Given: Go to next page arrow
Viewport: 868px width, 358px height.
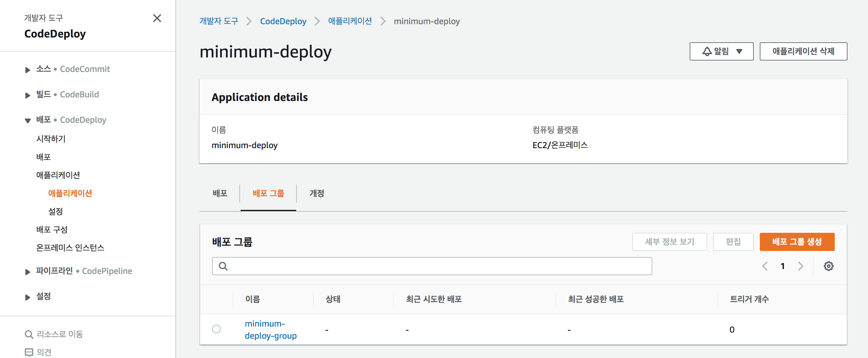Looking at the screenshot, I should (801, 266).
